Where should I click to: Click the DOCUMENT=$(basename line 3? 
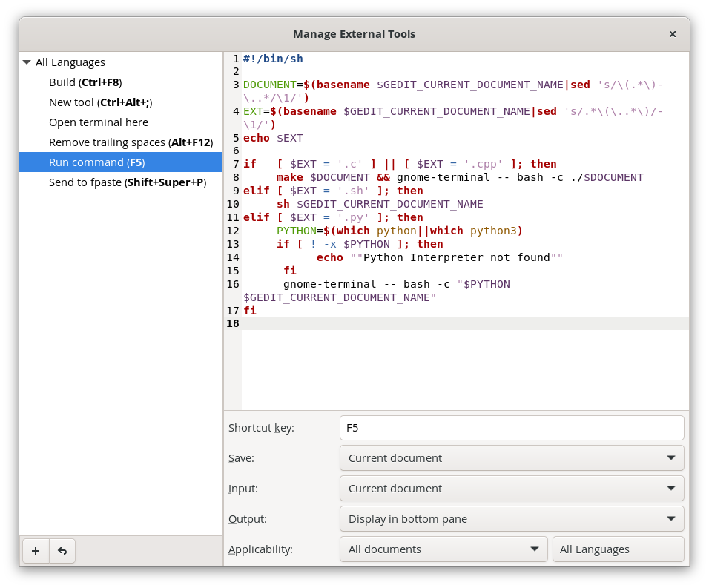[x=452, y=91]
